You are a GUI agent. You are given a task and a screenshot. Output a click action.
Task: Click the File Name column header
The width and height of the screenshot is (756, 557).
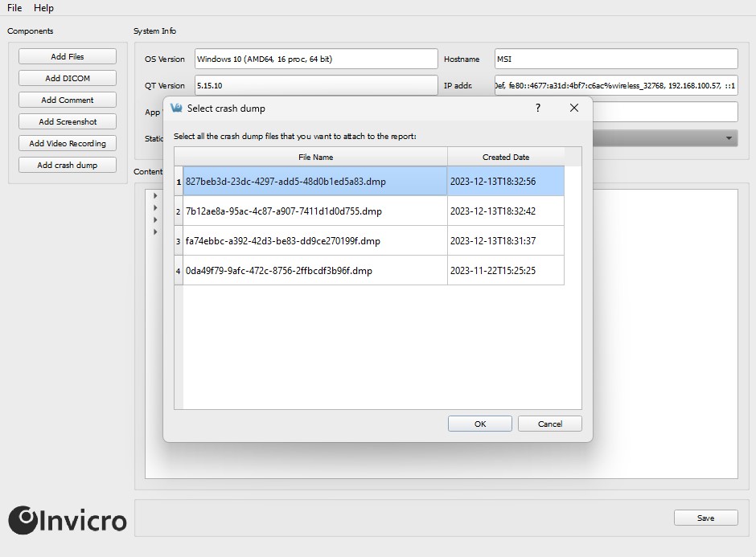315,157
